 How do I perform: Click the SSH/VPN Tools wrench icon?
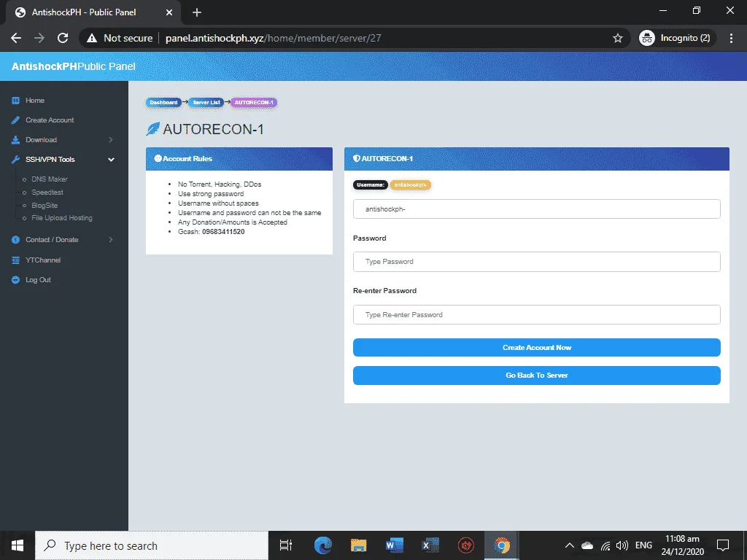16,160
